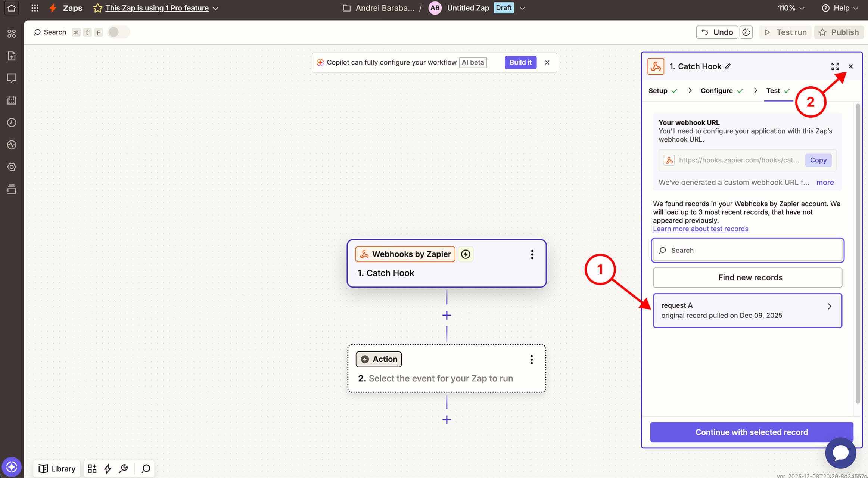
Task: Open the chat bubble support widget
Action: point(840,453)
